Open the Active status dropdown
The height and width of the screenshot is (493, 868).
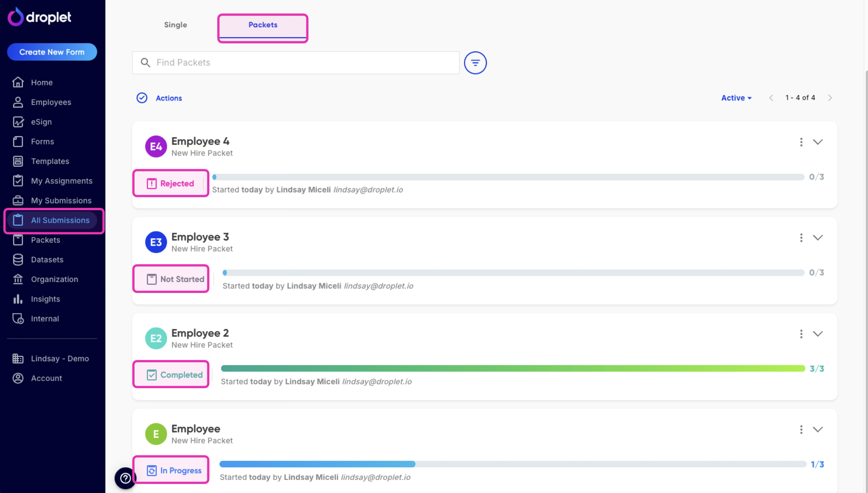click(736, 98)
